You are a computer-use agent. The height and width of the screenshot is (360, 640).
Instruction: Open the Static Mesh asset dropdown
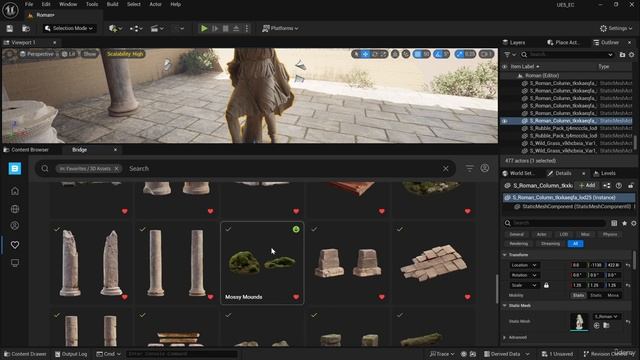606,316
